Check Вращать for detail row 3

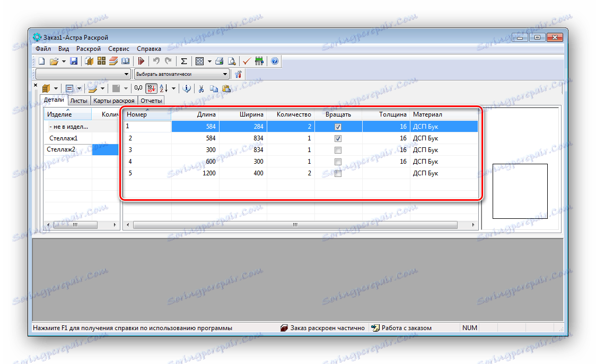pyautogui.click(x=338, y=150)
